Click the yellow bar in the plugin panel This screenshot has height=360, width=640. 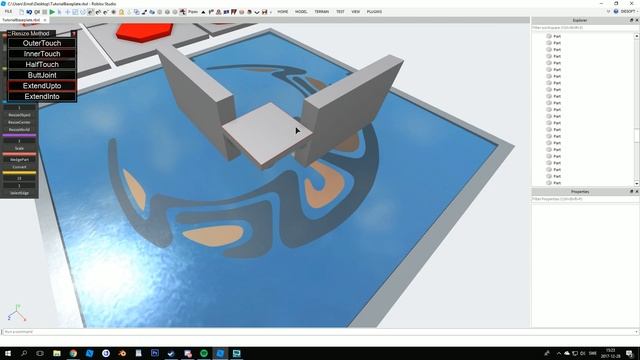coord(19,173)
